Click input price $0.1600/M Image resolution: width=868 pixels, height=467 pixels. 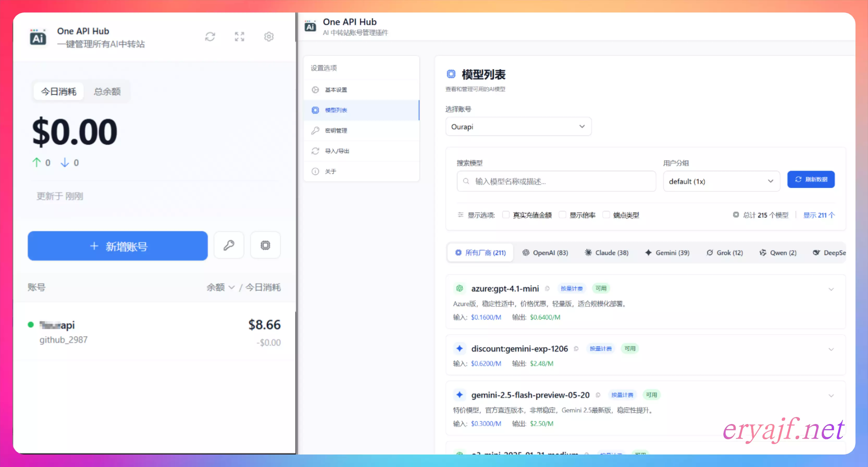486,317
